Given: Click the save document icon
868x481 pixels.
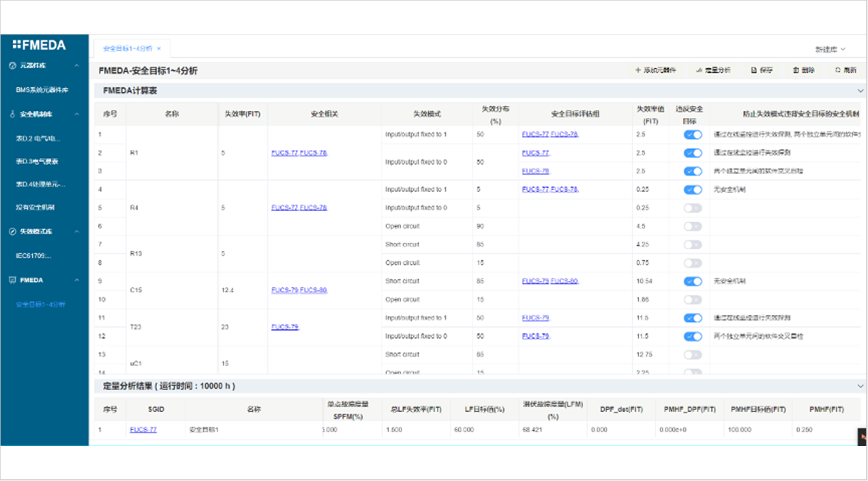Looking at the screenshot, I should pyautogui.click(x=754, y=70).
